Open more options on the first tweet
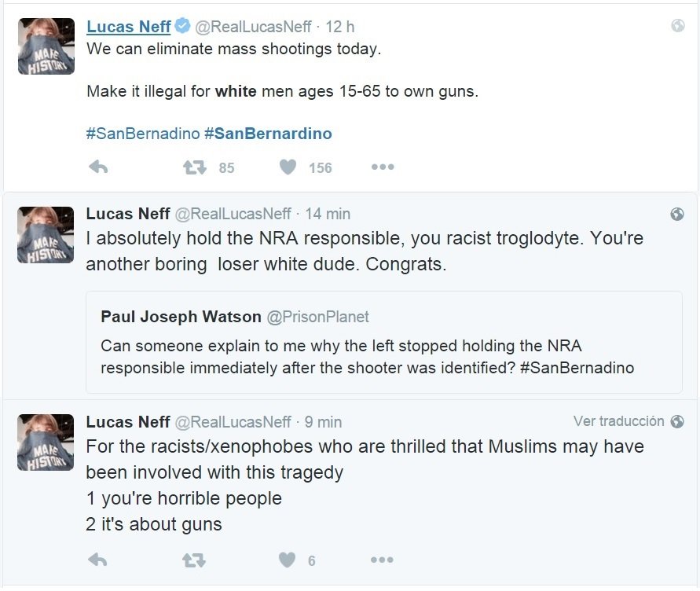 click(x=382, y=167)
